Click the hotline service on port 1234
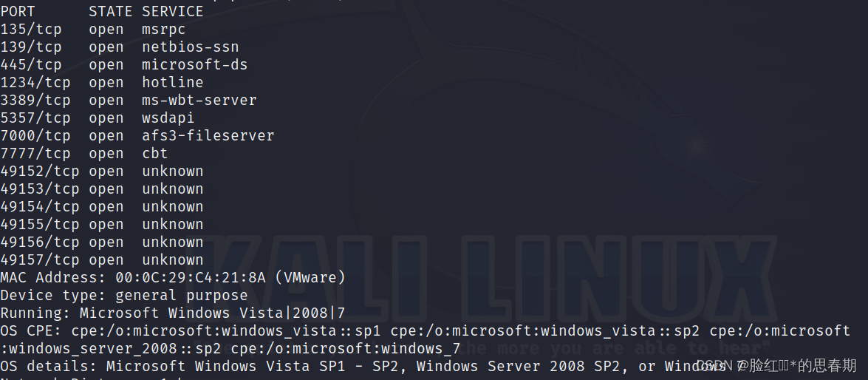This screenshot has height=380, width=868. coord(172,83)
